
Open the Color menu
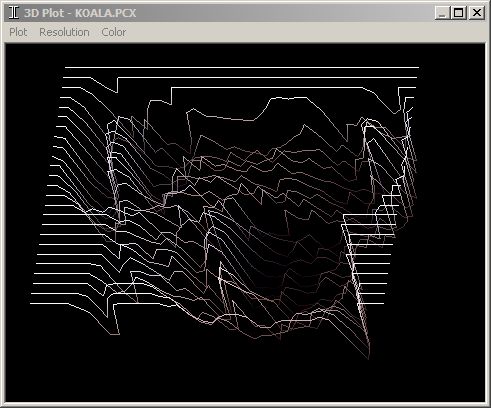pos(114,32)
